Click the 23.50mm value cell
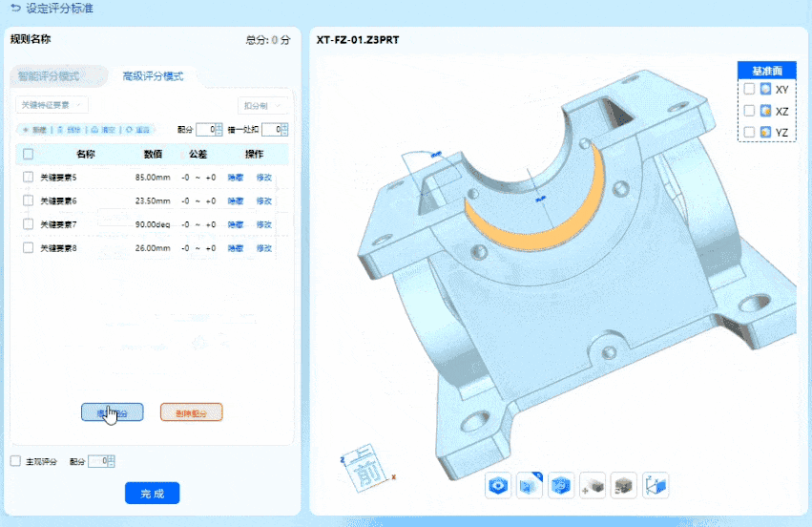This screenshot has height=527, width=812. click(153, 200)
